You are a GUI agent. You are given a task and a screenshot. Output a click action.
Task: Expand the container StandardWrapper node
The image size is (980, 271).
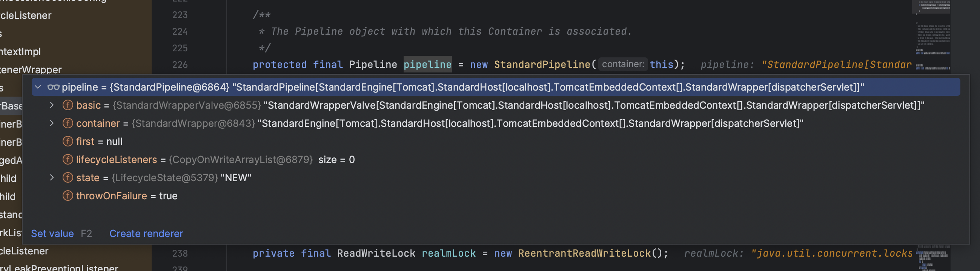click(52, 123)
